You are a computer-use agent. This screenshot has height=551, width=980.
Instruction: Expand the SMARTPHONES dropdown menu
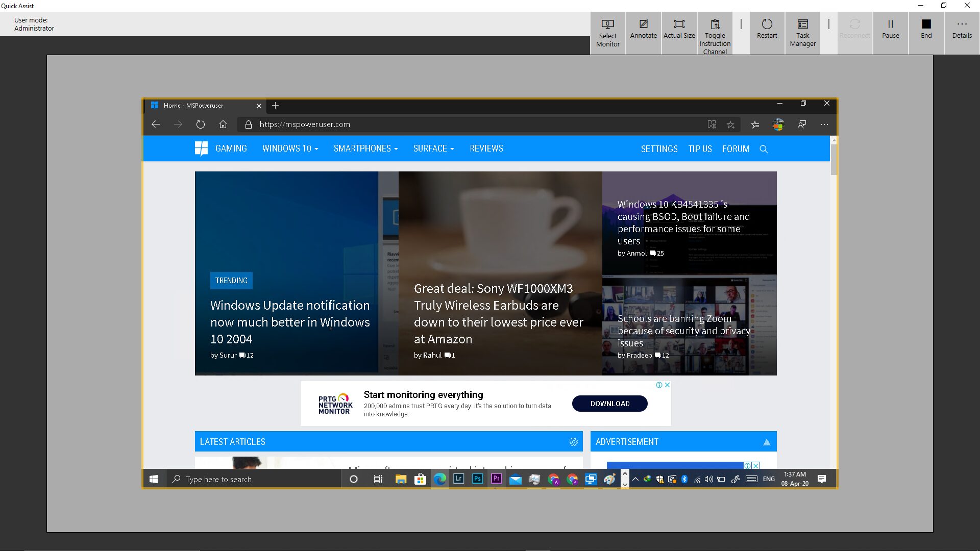(365, 148)
